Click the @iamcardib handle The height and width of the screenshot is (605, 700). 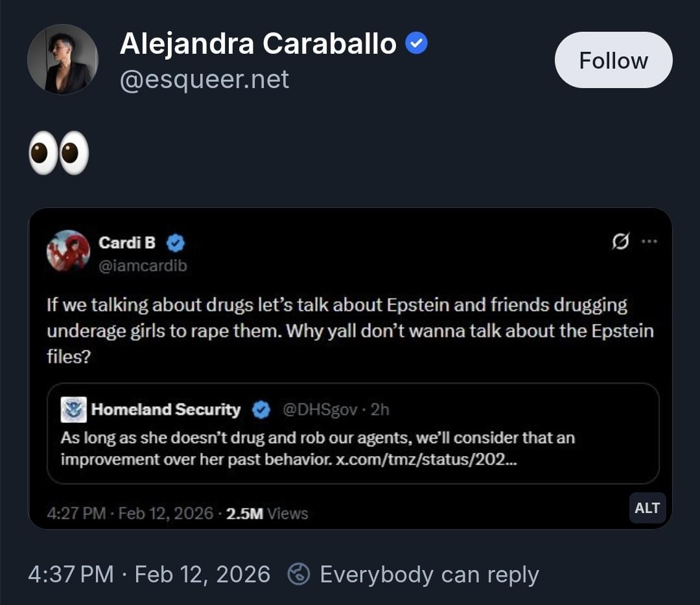pyautogui.click(x=143, y=266)
